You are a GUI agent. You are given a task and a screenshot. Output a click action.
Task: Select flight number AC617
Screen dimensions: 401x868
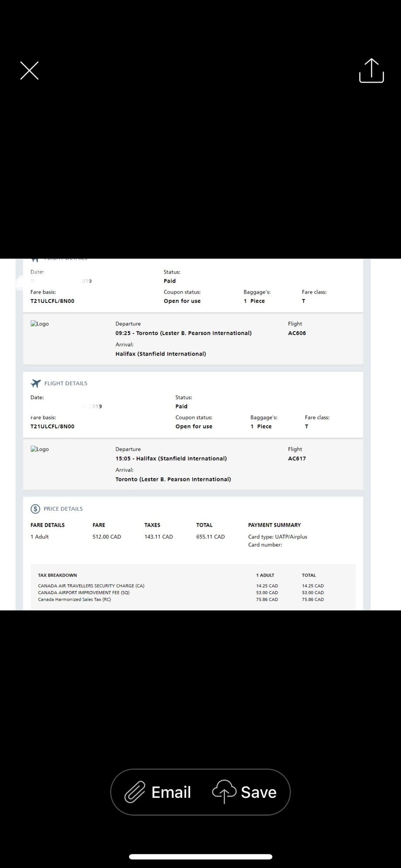pyautogui.click(x=297, y=458)
